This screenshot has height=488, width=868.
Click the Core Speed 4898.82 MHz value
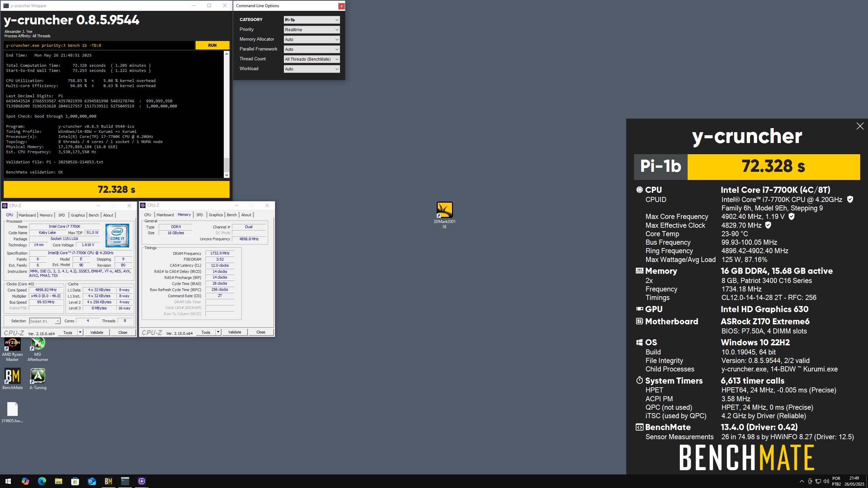pos(46,290)
